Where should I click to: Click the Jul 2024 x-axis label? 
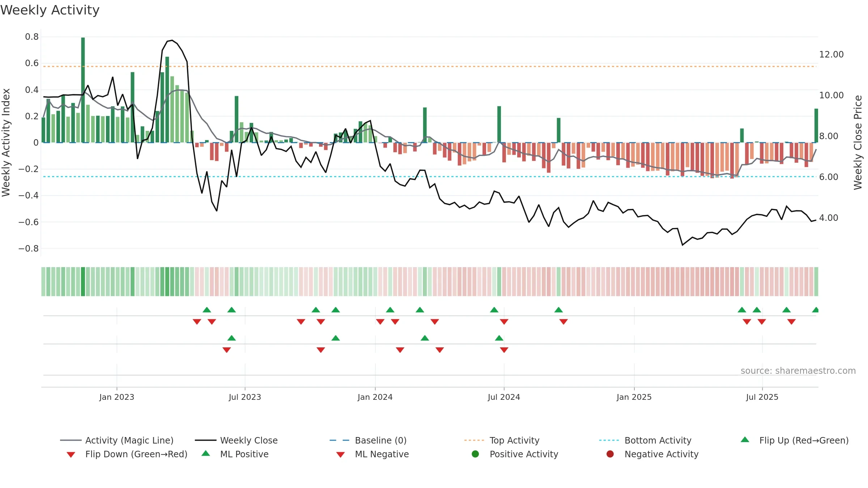click(504, 397)
